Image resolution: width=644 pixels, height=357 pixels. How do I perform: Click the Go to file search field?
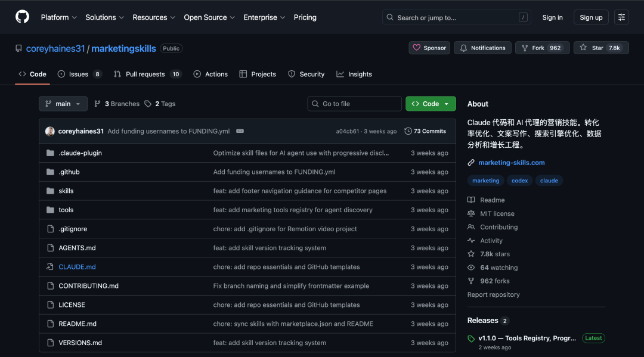click(x=354, y=103)
